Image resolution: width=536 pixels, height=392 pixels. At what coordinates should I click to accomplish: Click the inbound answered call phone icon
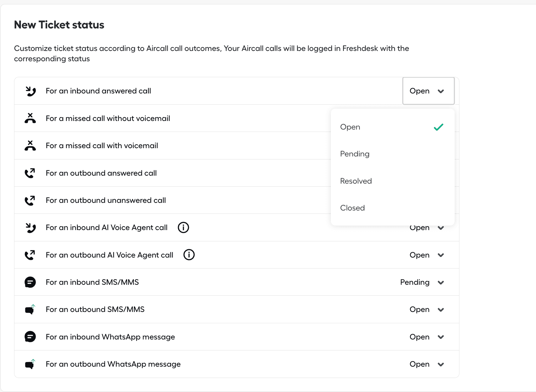tap(30, 91)
